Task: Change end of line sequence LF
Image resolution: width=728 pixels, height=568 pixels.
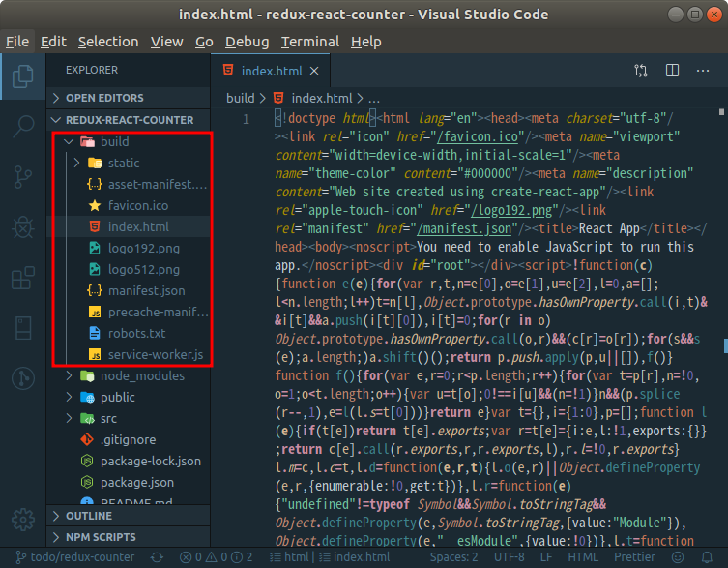Action: click(546, 557)
